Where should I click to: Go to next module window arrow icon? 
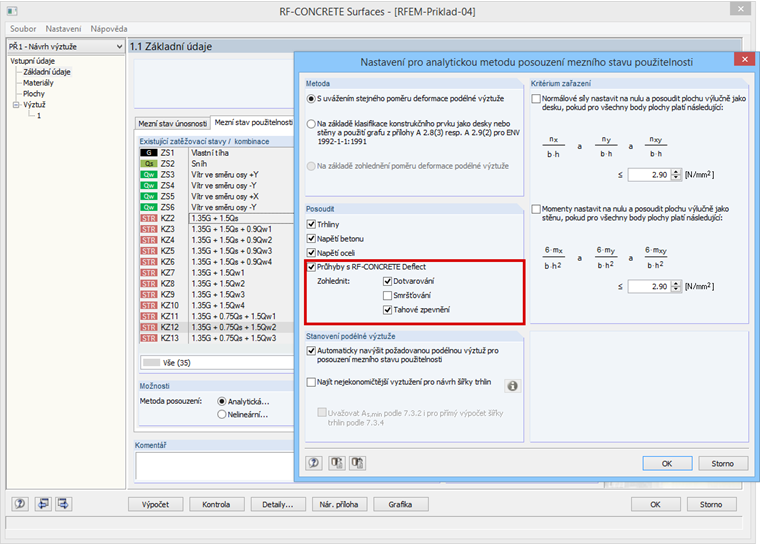(x=63, y=504)
